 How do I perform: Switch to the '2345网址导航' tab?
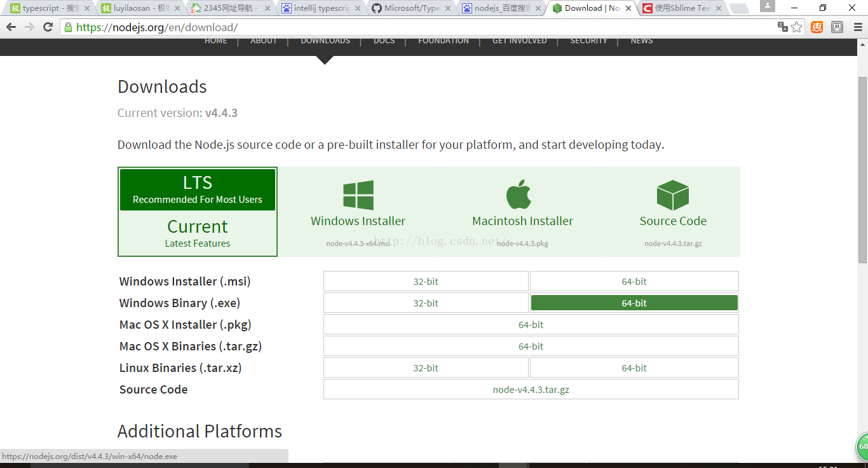(230, 8)
